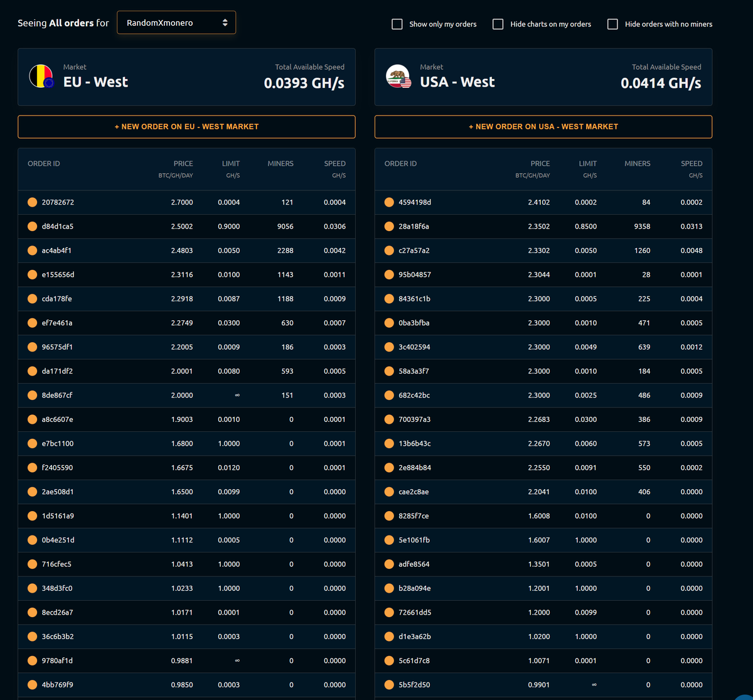Click the status dot next to order 28a18f6a
The image size is (753, 700).
coord(389,226)
